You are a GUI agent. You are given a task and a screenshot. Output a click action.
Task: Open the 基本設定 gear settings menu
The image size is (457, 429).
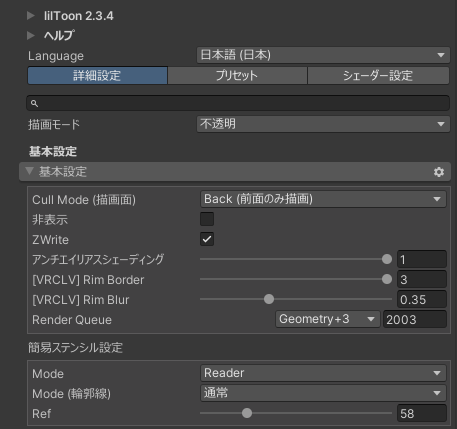coord(439,172)
